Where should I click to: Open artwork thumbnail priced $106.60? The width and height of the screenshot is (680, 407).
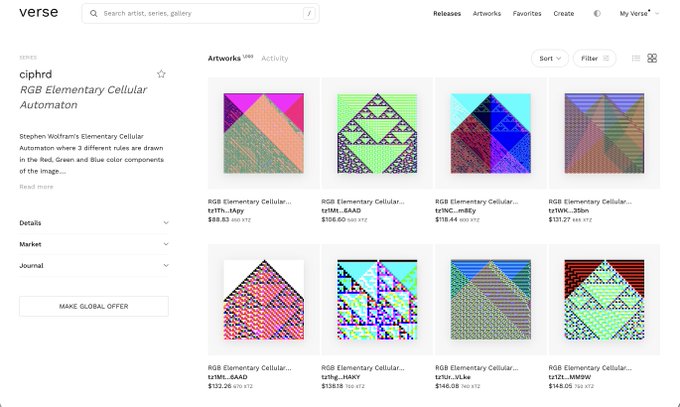(377, 133)
